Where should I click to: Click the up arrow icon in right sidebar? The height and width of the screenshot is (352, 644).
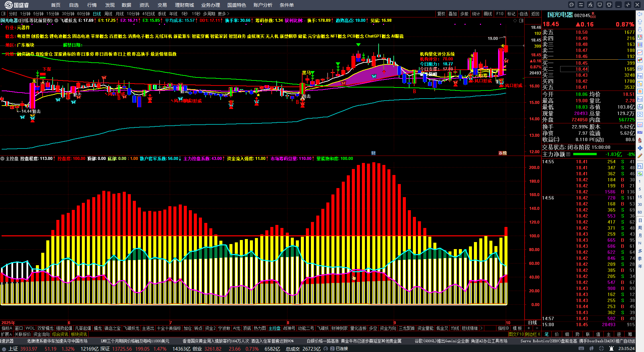(x=640, y=21)
